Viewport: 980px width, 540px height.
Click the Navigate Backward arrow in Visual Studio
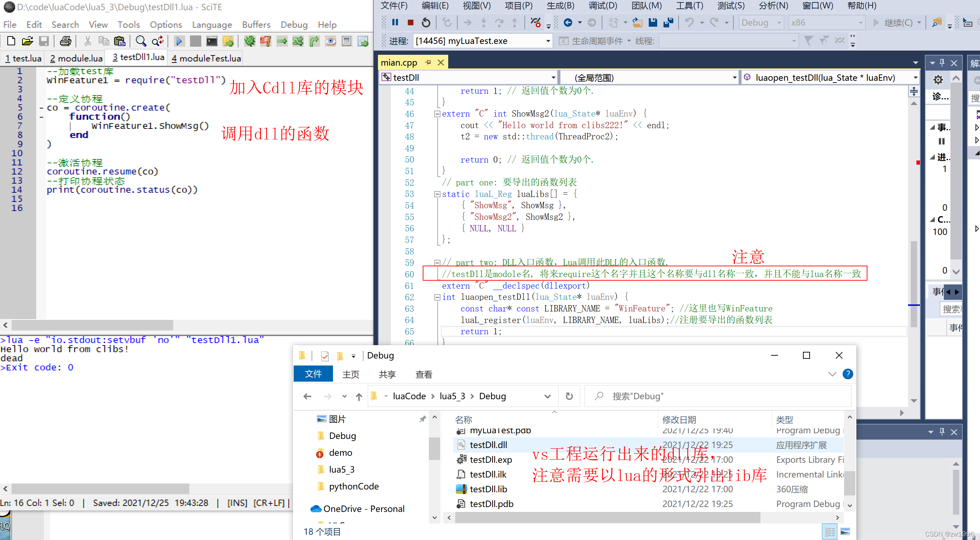click(x=568, y=22)
